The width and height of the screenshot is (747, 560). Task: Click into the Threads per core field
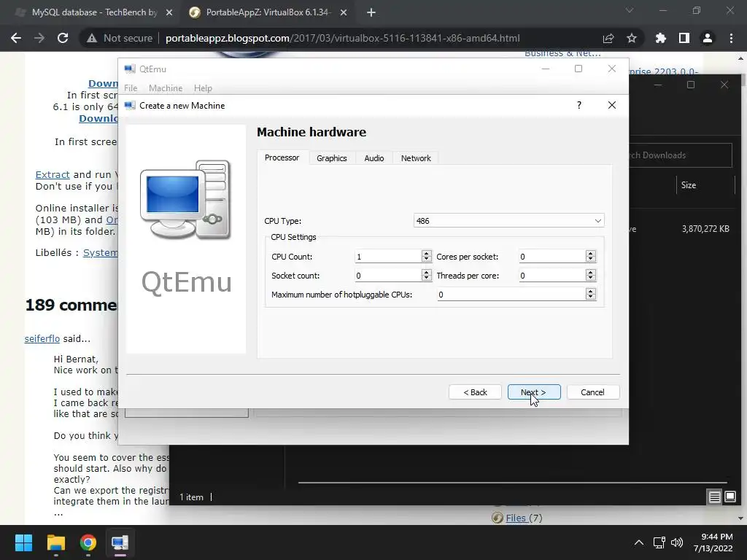[x=552, y=276]
